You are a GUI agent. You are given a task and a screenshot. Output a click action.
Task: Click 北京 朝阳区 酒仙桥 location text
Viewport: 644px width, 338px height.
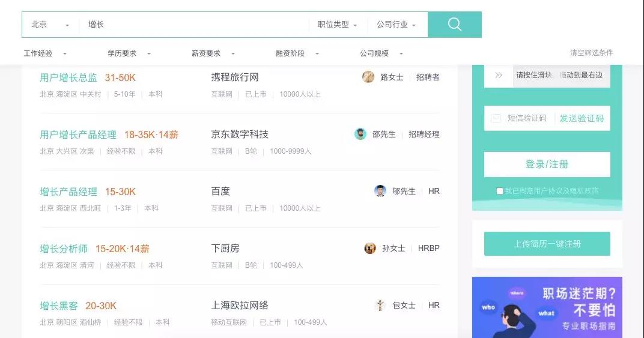click(70, 322)
